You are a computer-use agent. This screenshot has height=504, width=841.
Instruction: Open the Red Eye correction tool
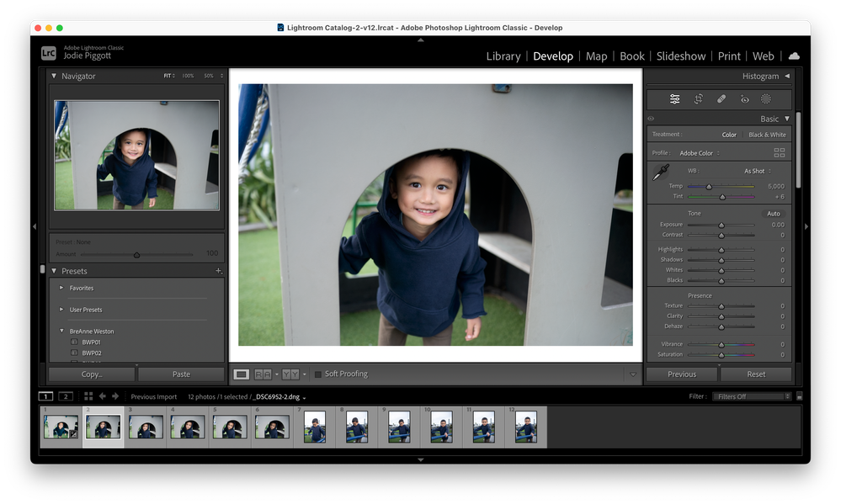(744, 99)
